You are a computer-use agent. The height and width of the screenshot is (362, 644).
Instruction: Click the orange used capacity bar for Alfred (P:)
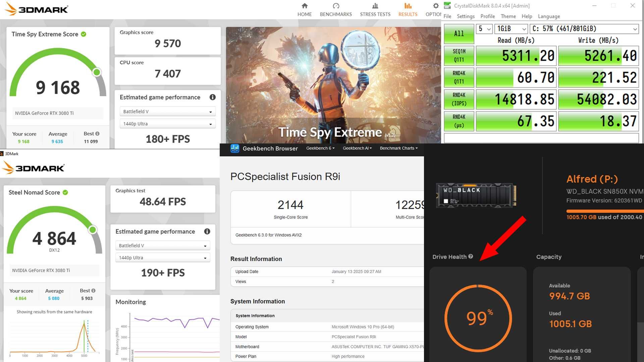605,211
